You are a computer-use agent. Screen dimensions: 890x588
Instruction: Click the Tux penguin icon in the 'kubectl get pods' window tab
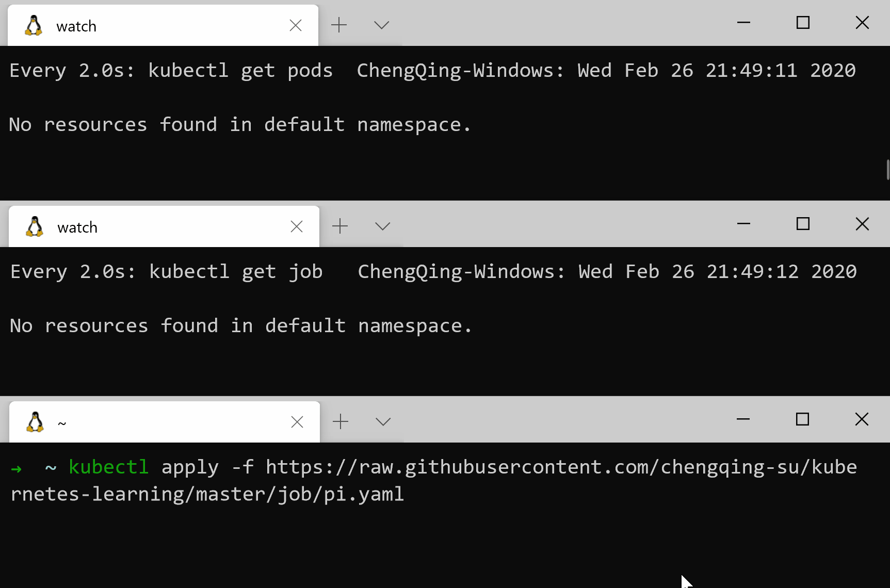click(34, 26)
